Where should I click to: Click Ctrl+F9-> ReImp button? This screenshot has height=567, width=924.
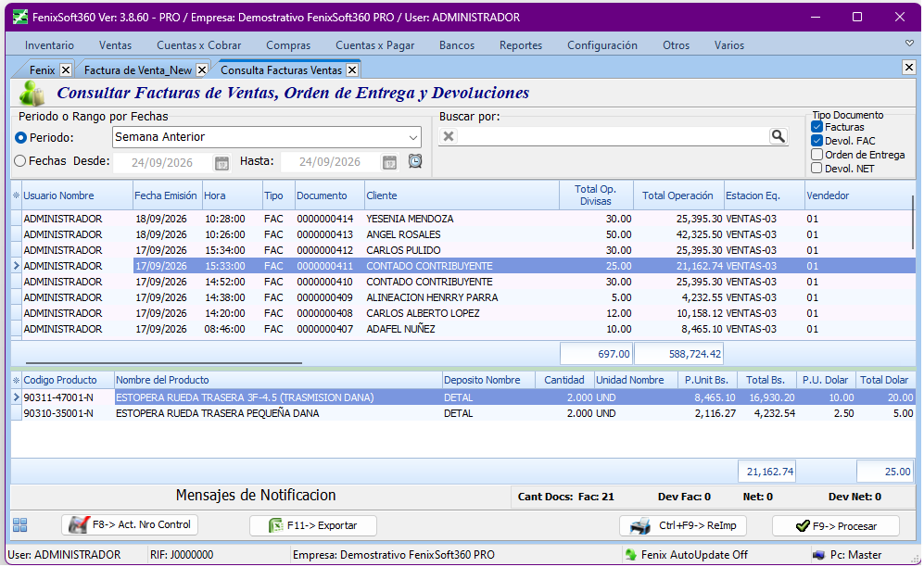pyautogui.click(x=683, y=525)
